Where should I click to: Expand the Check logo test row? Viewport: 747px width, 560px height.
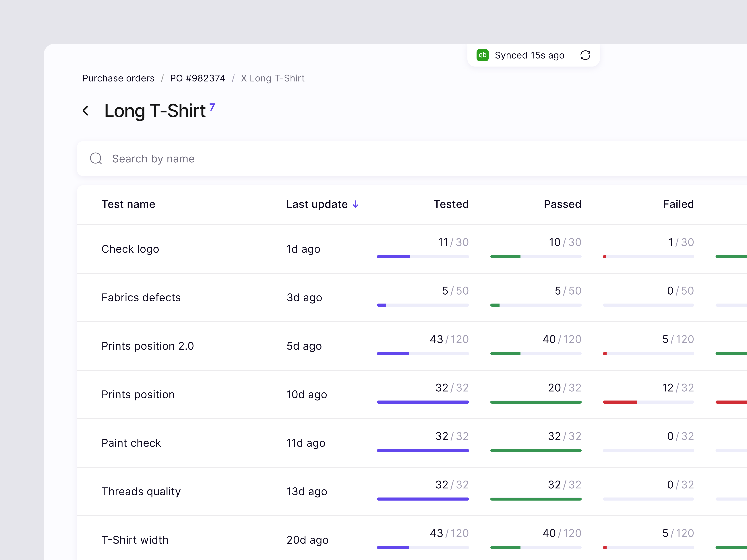point(130,249)
